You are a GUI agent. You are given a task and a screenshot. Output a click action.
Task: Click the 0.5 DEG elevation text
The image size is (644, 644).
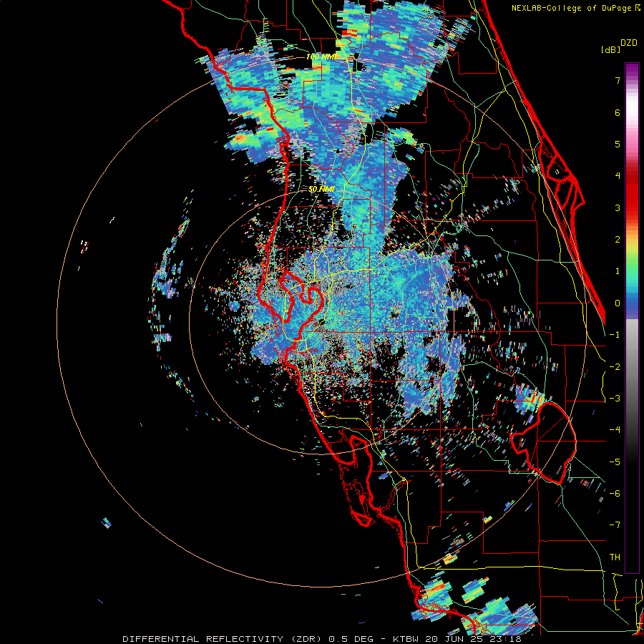tap(351, 639)
